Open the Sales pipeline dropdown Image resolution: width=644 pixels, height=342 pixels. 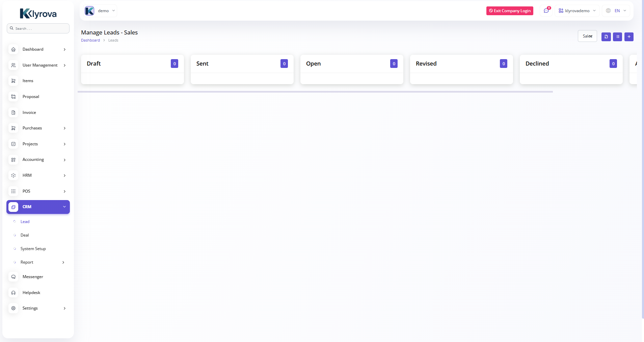click(587, 36)
